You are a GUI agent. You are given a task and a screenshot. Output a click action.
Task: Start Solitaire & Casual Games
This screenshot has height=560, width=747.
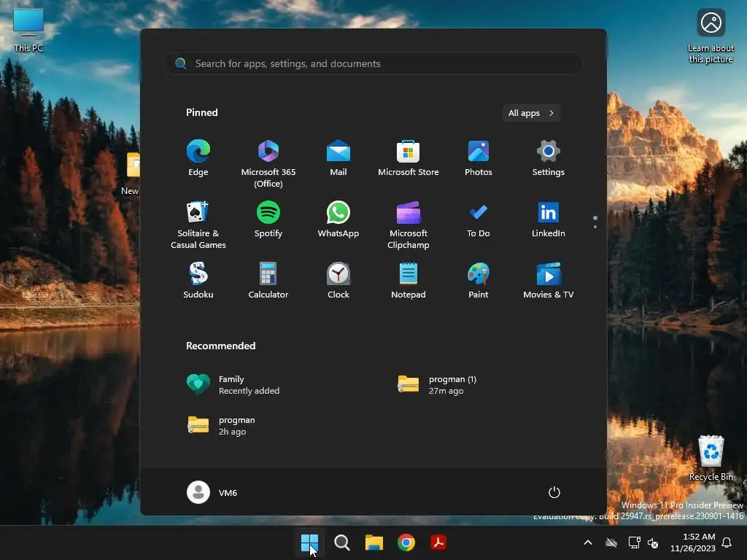(x=198, y=225)
